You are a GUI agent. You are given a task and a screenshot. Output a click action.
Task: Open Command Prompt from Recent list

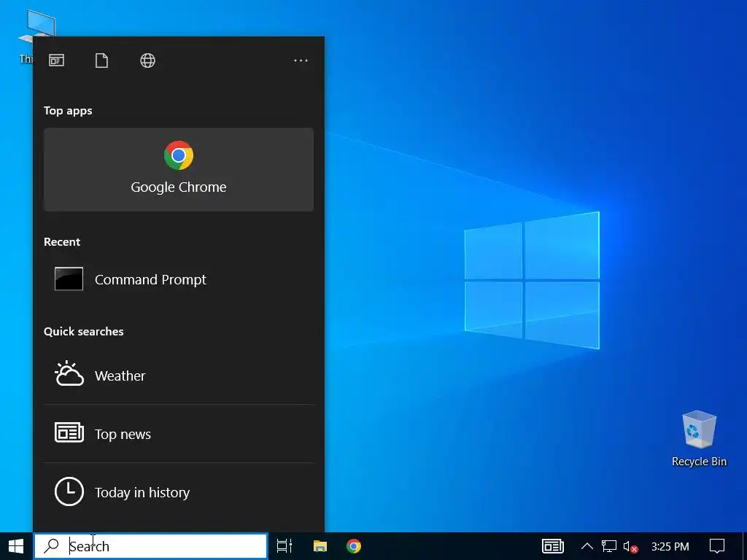[179, 279]
